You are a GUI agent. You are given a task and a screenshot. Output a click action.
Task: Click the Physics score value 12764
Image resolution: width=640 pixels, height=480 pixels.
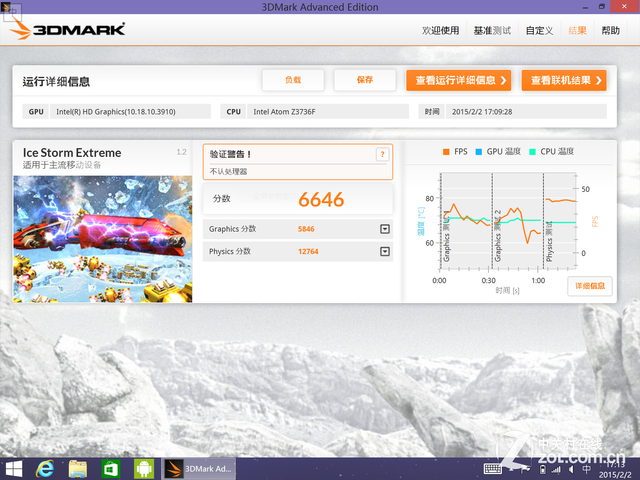point(308,251)
